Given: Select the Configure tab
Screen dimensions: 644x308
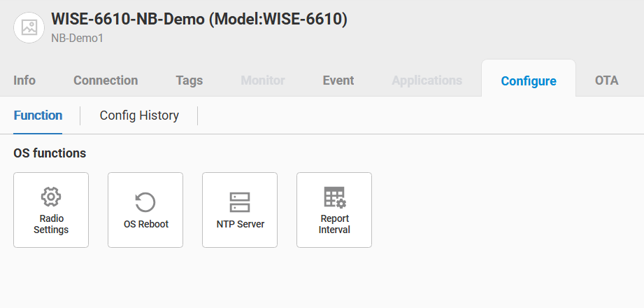Looking at the screenshot, I should pos(529,81).
